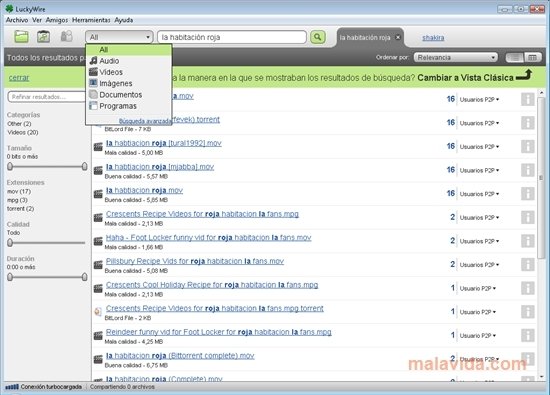Filter by extension mov (17)
This screenshot has height=395, width=550.
[x=19, y=191]
